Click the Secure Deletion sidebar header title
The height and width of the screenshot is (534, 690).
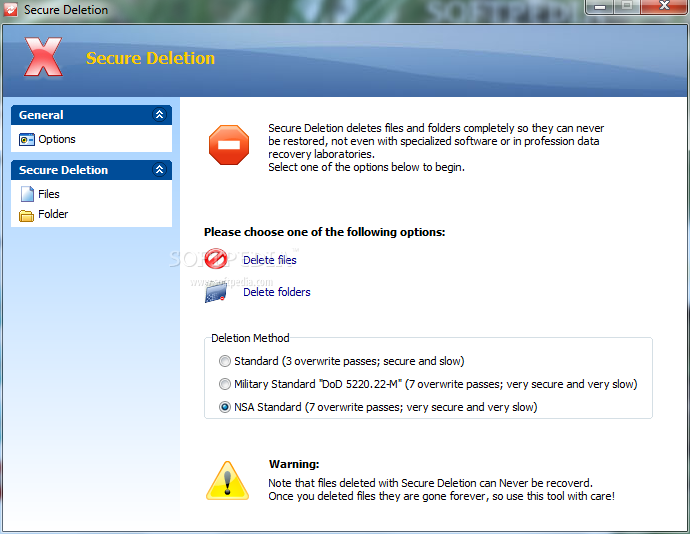[63, 170]
